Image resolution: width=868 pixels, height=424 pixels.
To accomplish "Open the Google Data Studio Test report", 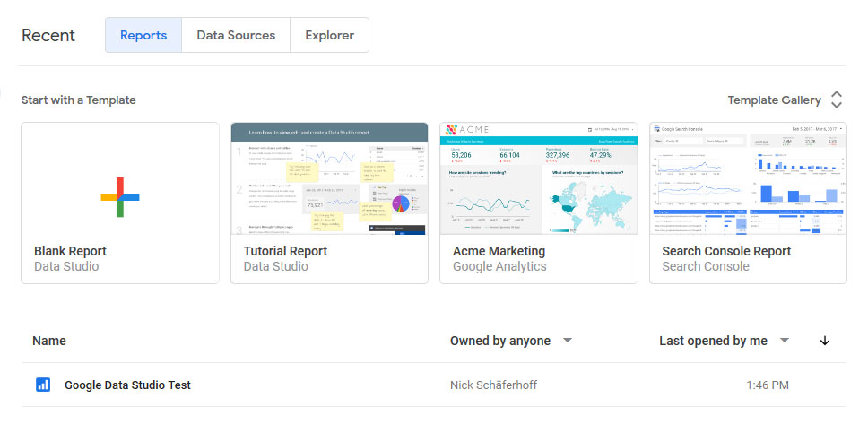I will point(127,385).
